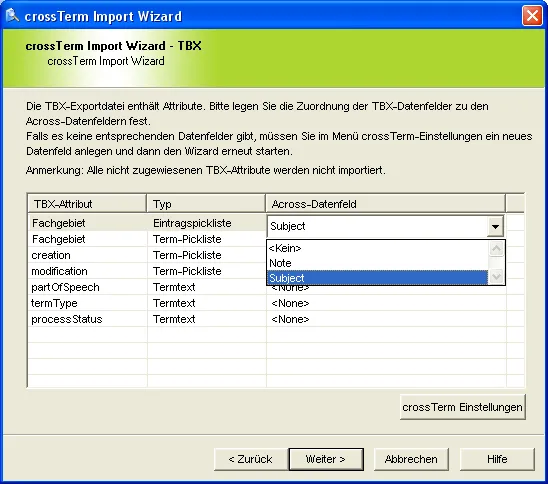548x484 pixels.
Task: Choose Note from the dropdown list
Action: point(377,263)
